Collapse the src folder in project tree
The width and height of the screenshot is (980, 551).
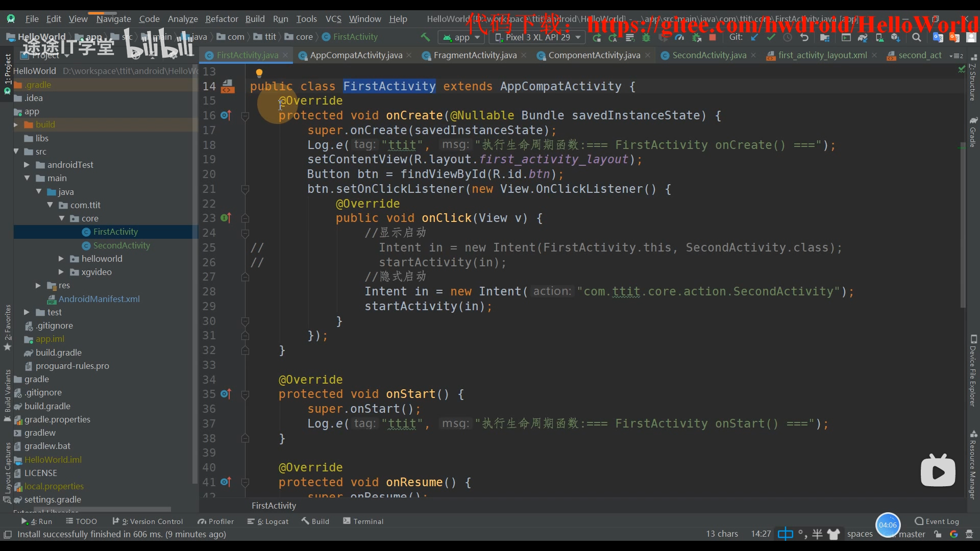16,152
